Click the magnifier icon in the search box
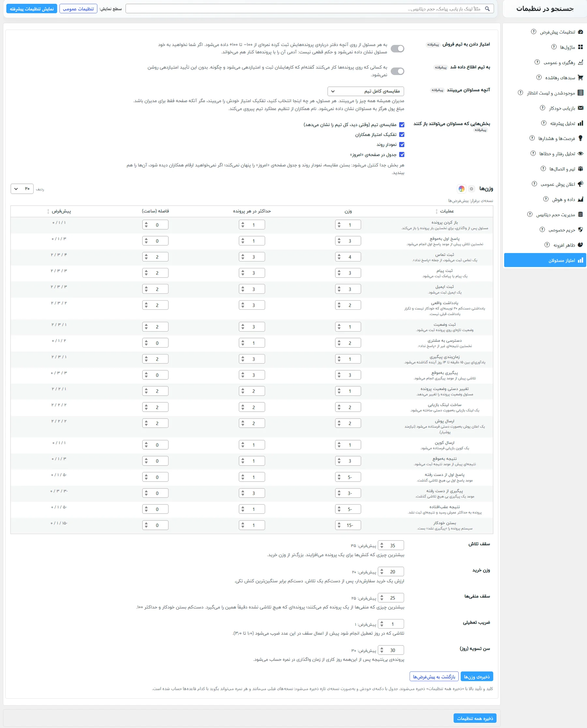The image size is (587, 728). [487, 9]
